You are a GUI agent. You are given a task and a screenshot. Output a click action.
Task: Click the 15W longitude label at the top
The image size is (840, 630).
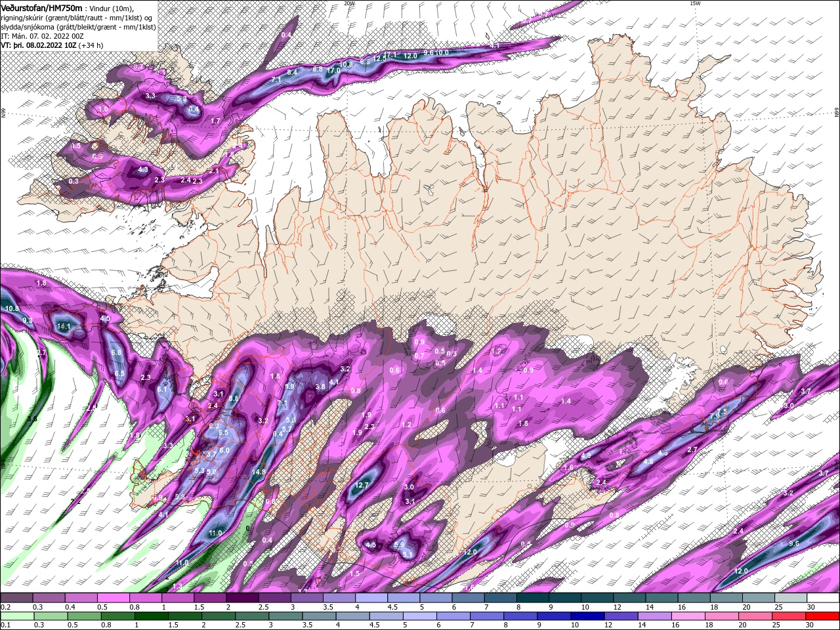(696, 3)
